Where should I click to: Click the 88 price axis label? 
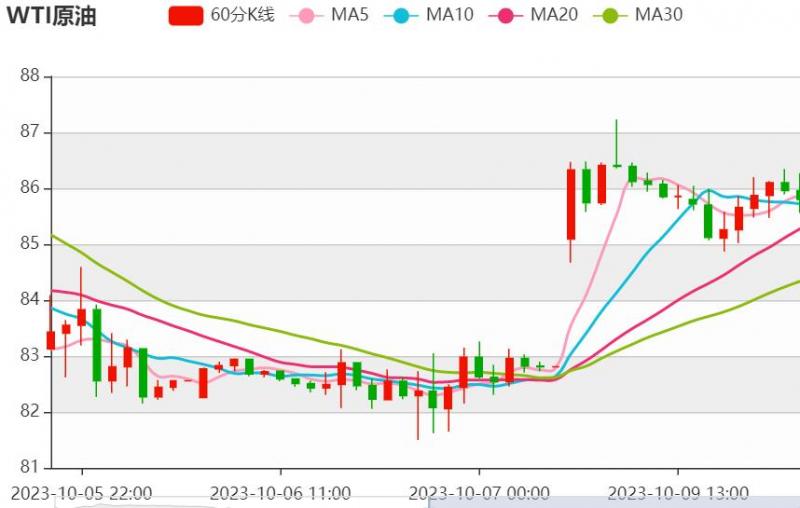point(30,76)
